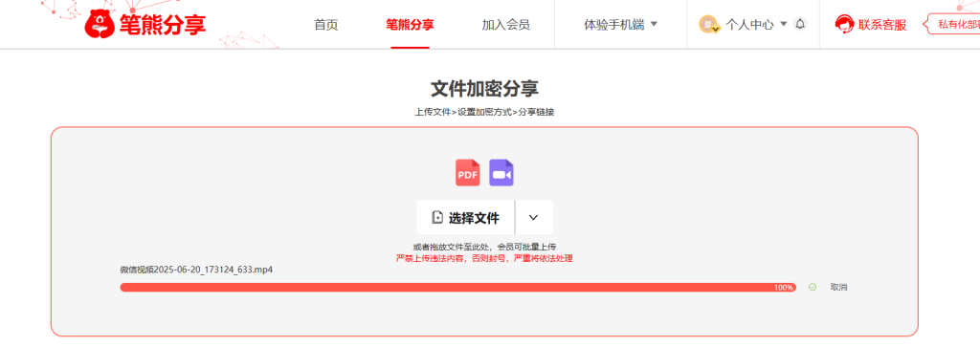Click the 文件加密分享 heading
The width and height of the screenshot is (980, 347).
click(x=484, y=89)
